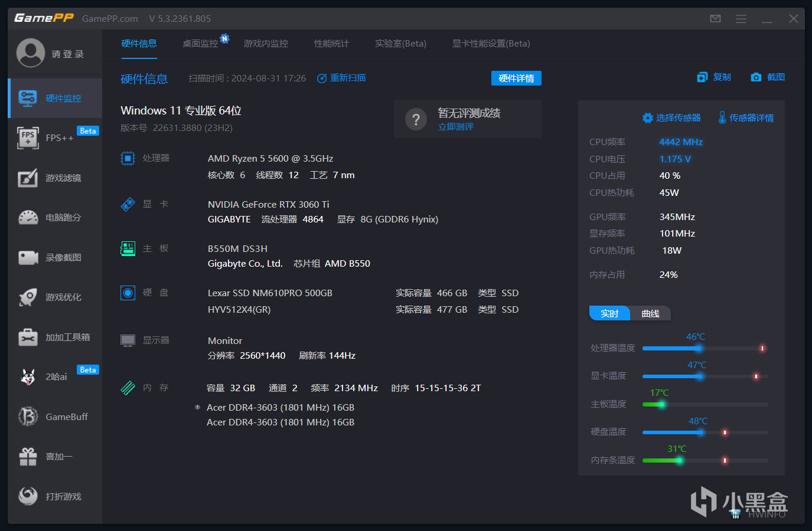This screenshot has width=812, height=531.
Task: Click the NVIDIA GeForce RTX 3060 Ti text
Action: (x=269, y=204)
